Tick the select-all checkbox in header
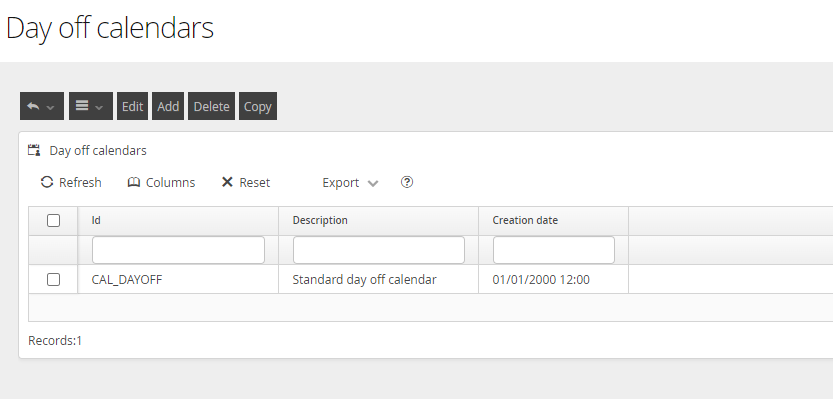 point(54,220)
